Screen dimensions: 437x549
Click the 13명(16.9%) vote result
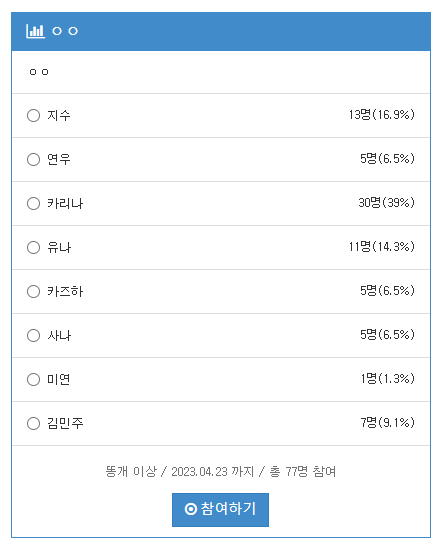point(381,114)
